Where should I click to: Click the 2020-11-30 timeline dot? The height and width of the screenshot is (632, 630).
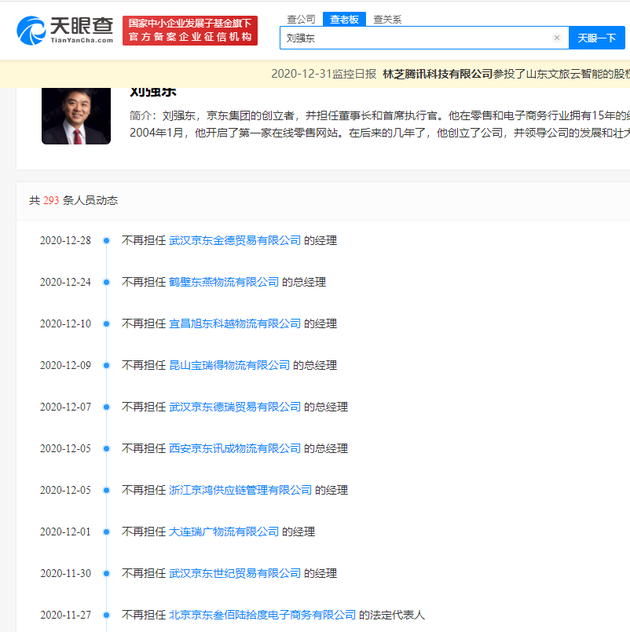[106, 574]
